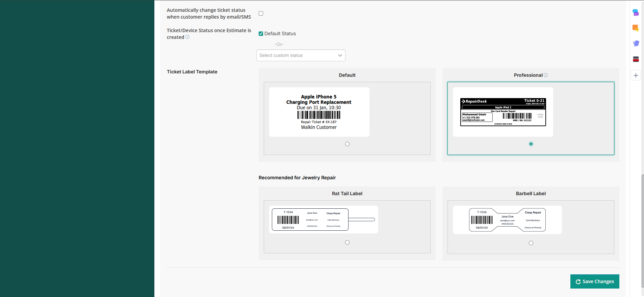
Task: Select the Professional label template radio button
Action: click(531, 144)
